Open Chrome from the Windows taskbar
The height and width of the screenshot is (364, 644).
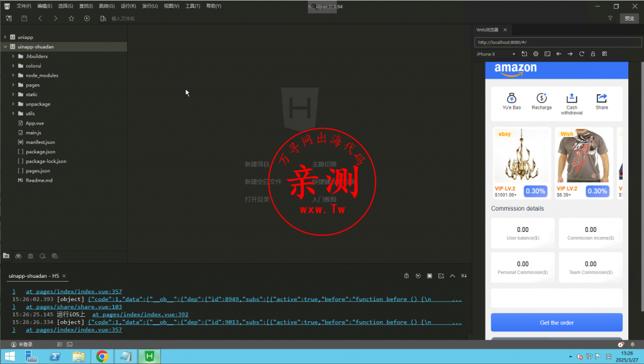coord(102,356)
